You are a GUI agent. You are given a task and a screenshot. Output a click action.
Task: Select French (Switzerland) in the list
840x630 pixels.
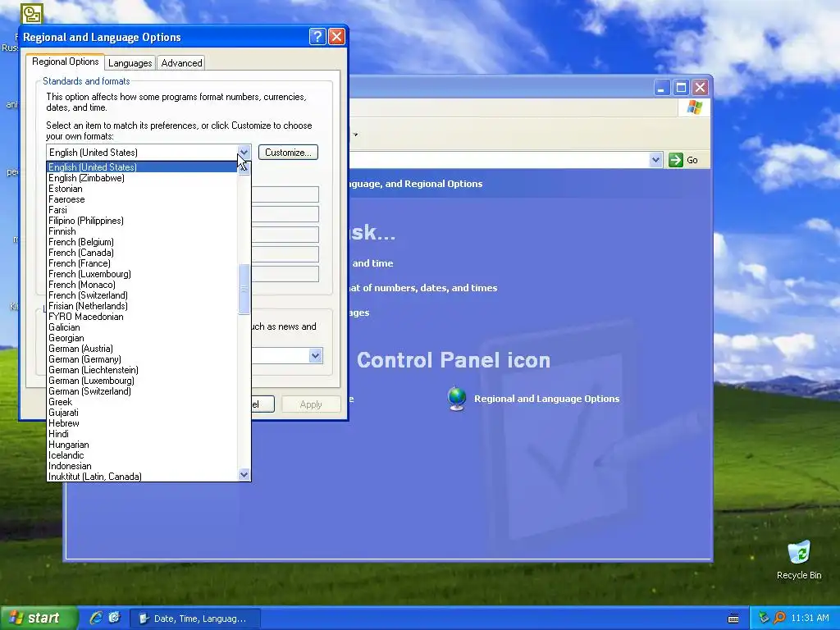[x=142, y=295]
